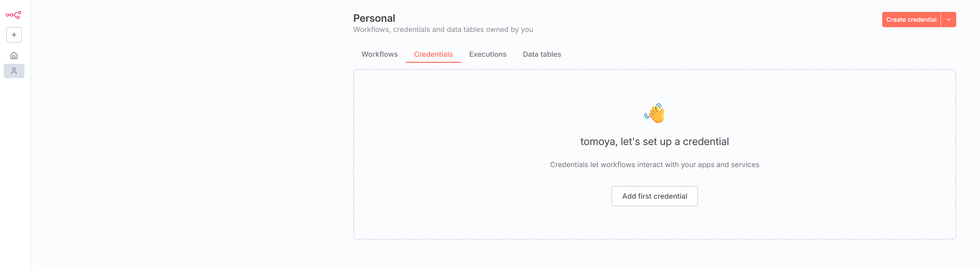The width and height of the screenshot is (980, 270).
Task: Click the n8n logo in the sidebar
Action: pos(13,15)
